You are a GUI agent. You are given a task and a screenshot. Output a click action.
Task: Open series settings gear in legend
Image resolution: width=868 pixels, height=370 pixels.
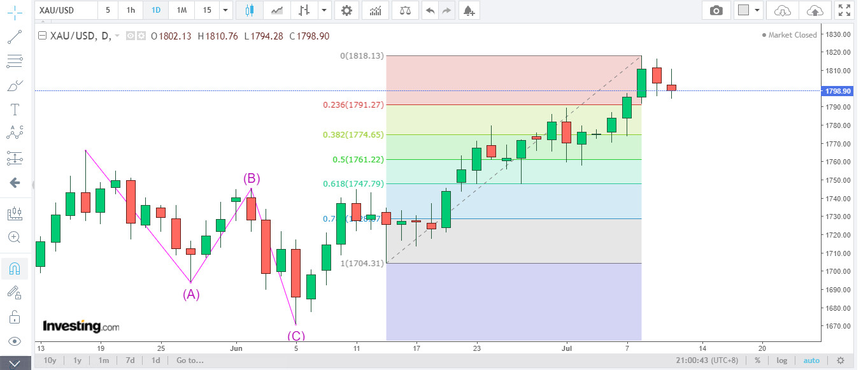click(141, 36)
